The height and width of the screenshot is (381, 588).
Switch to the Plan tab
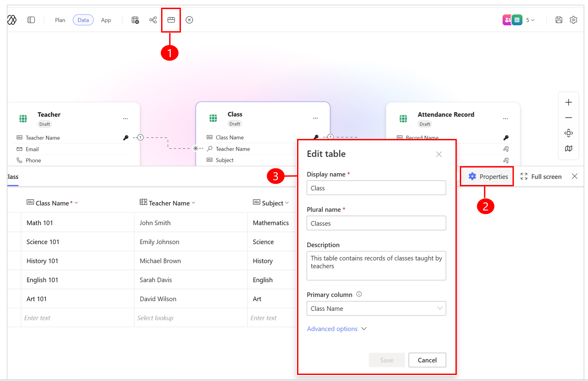coord(60,20)
